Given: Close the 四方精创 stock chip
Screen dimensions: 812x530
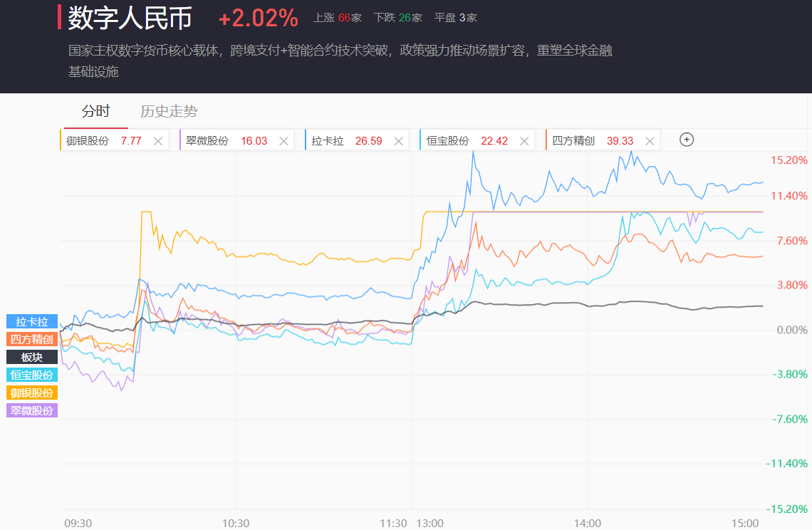Looking at the screenshot, I should (650, 141).
